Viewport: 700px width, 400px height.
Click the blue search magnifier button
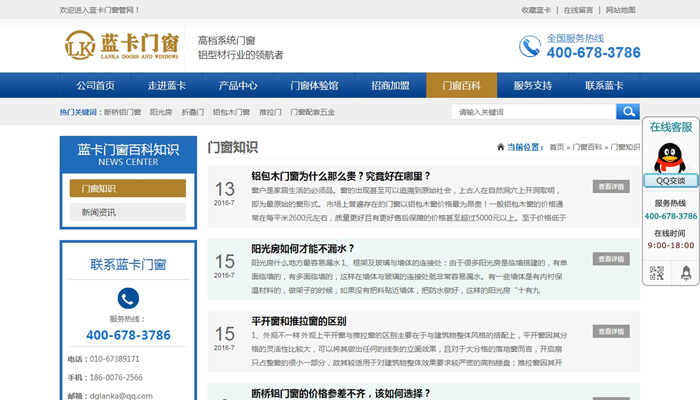click(x=628, y=112)
